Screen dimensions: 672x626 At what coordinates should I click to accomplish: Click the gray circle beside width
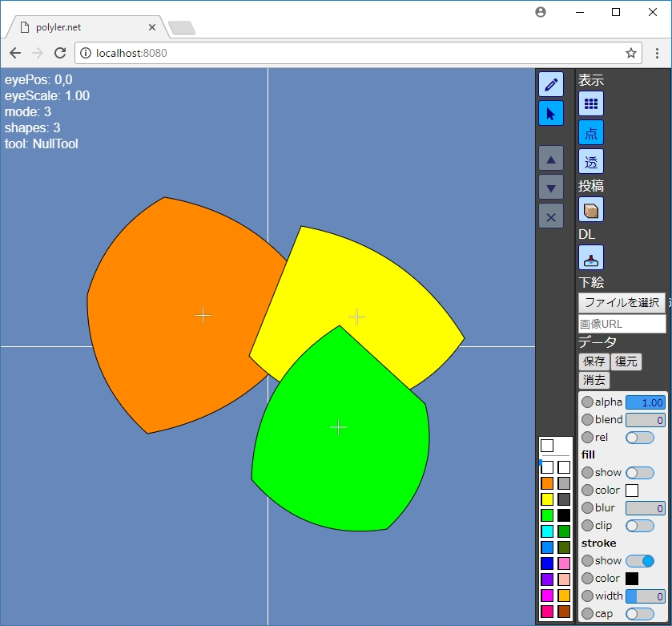coord(587,596)
